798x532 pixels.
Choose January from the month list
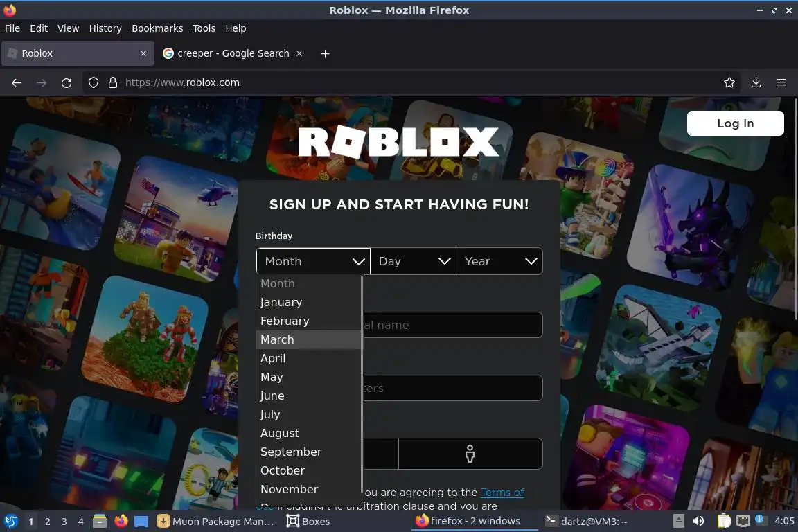point(308,303)
